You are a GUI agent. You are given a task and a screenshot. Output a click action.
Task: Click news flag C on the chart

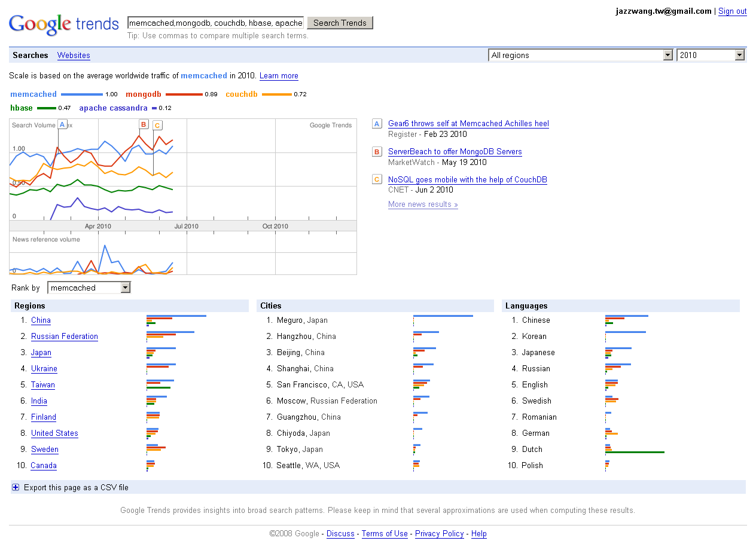(157, 125)
